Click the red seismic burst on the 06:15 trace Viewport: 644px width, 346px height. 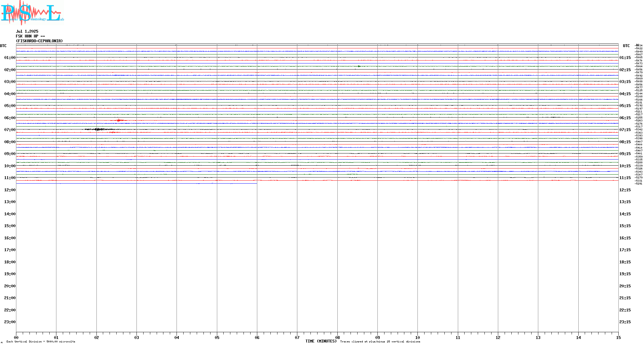(x=119, y=120)
